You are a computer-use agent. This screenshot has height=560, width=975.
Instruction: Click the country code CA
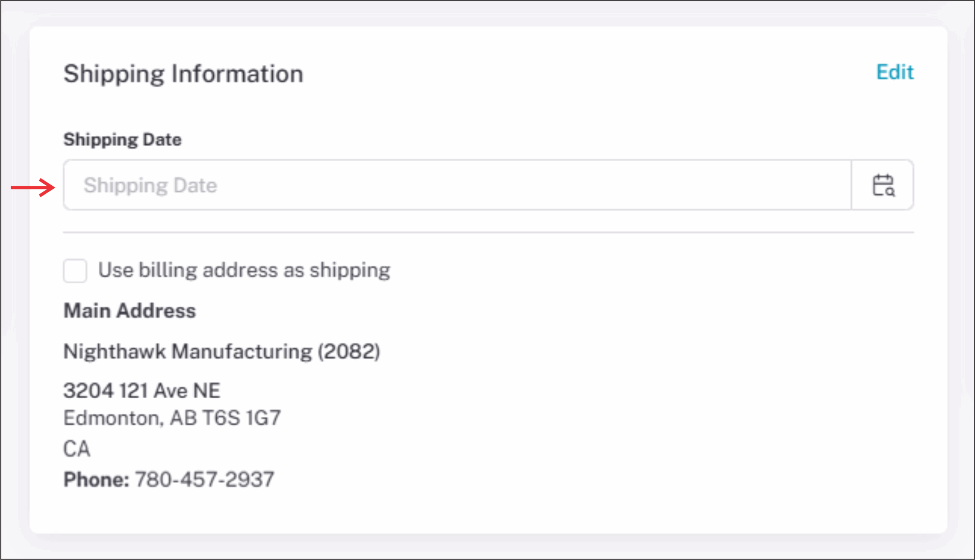point(77,449)
